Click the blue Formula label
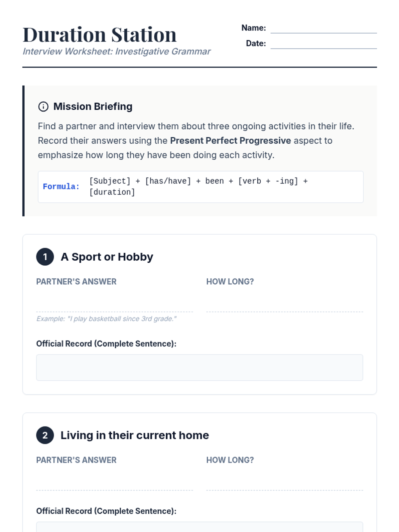 61,187
